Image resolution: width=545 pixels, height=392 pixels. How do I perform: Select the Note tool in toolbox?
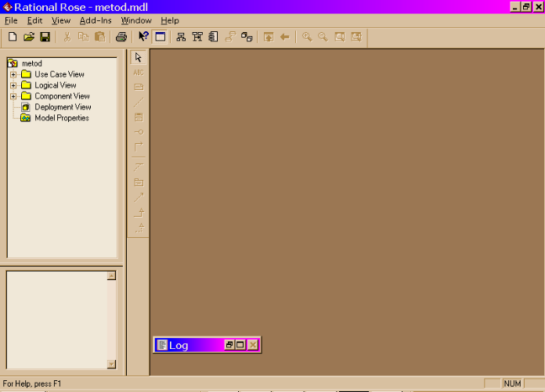[x=139, y=87]
